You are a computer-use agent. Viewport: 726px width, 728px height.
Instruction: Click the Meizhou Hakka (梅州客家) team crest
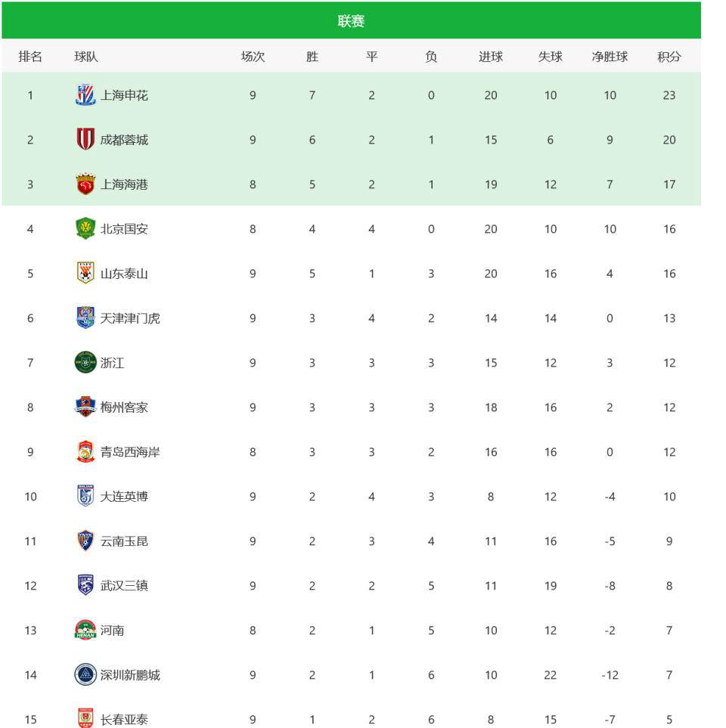click(x=85, y=407)
